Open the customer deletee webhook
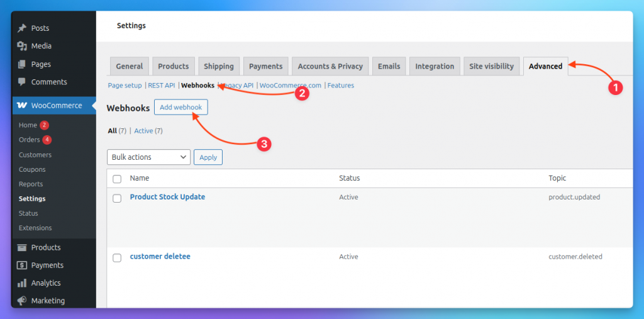The height and width of the screenshot is (319, 644). click(x=160, y=257)
